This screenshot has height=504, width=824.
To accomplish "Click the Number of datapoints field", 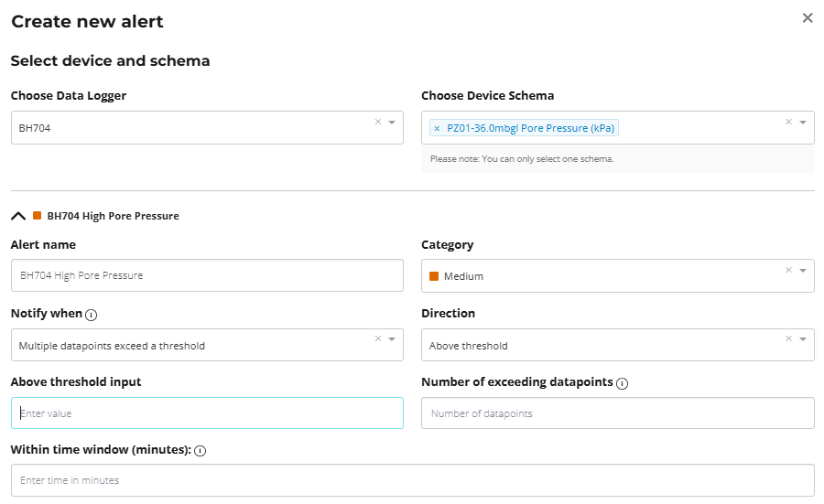I will point(617,413).
